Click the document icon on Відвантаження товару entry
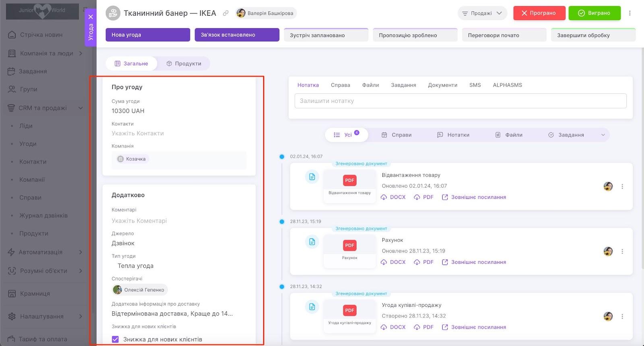This screenshot has width=644, height=346. point(312,177)
